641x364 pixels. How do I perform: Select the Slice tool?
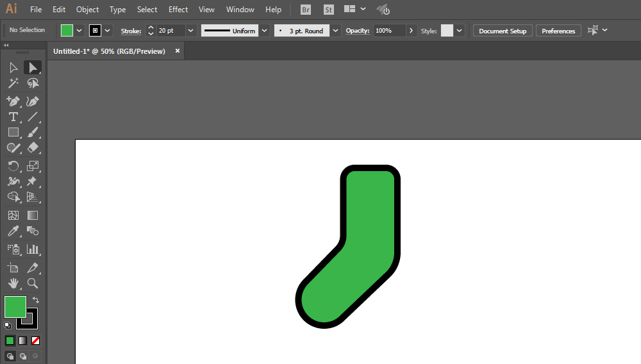click(x=32, y=268)
